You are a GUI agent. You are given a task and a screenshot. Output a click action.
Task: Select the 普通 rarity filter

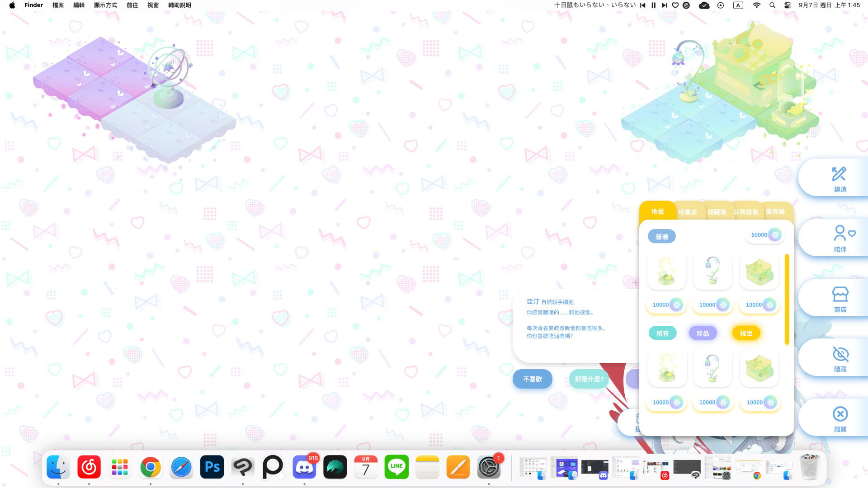coord(661,236)
